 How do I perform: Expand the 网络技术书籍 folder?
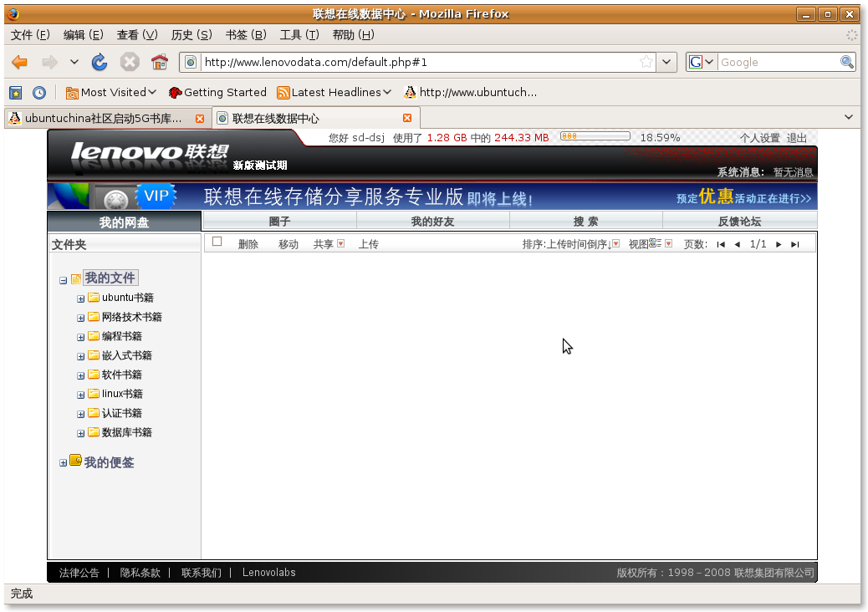(81, 319)
